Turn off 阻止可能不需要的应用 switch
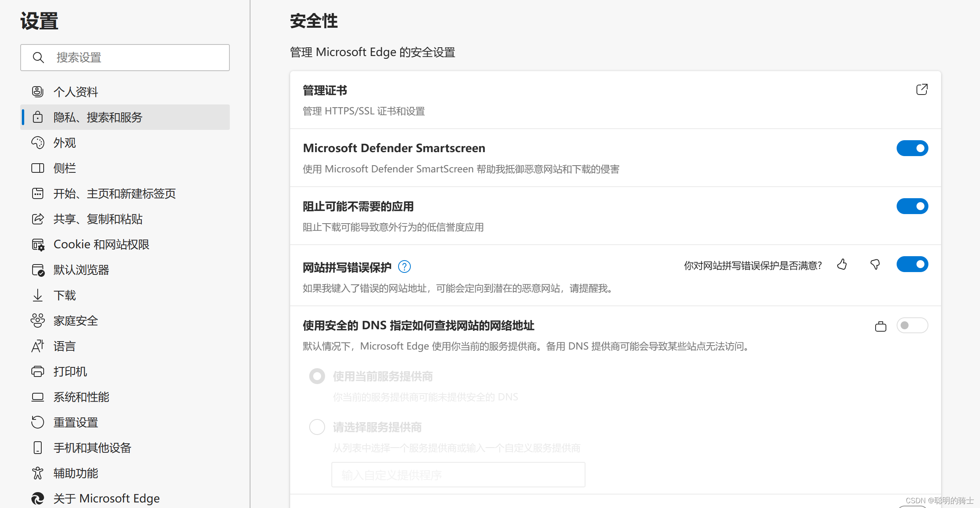Image resolution: width=980 pixels, height=508 pixels. (912, 206)
